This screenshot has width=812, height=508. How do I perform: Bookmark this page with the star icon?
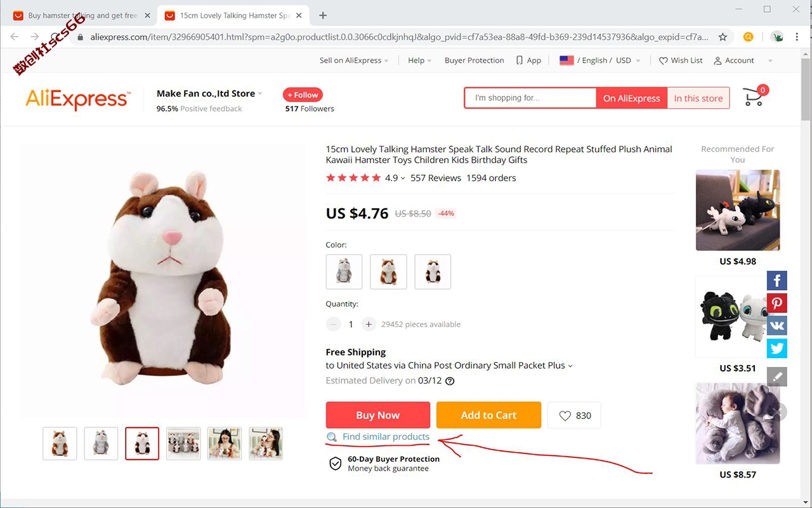coord(723,37)
